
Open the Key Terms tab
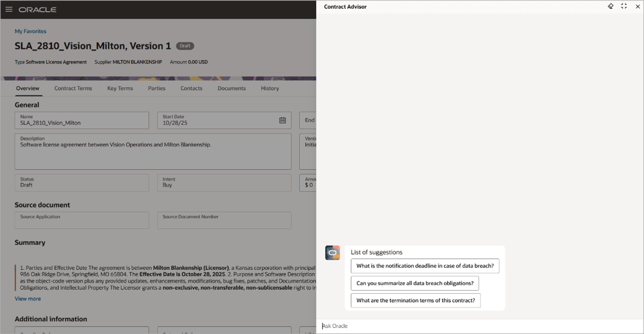point(120,88)
